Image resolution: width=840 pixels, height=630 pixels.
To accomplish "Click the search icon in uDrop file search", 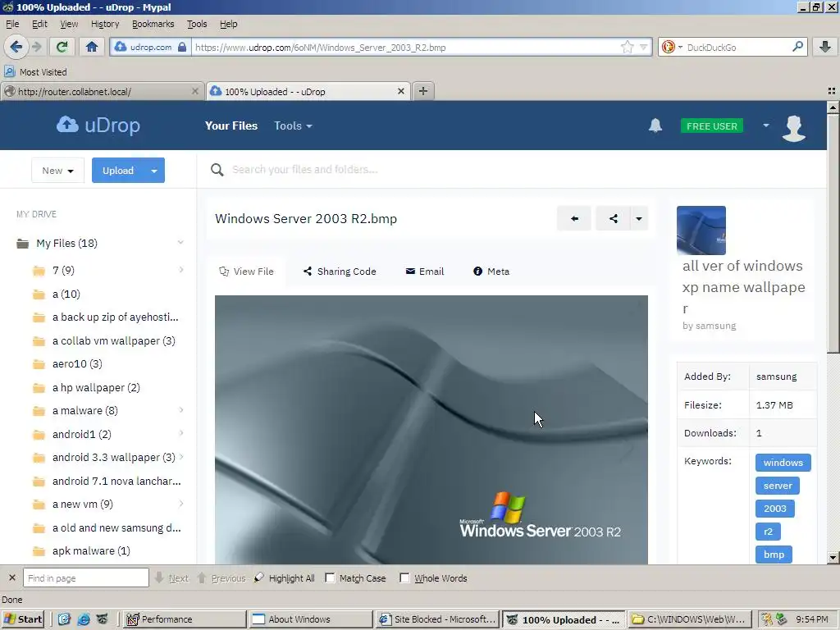I will 217,170.
